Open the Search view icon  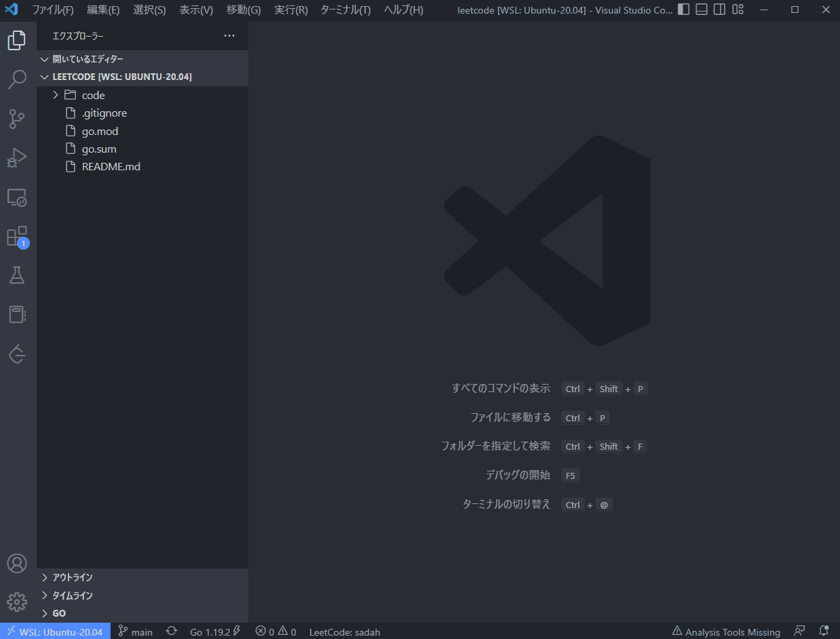[x=17, y=79]
